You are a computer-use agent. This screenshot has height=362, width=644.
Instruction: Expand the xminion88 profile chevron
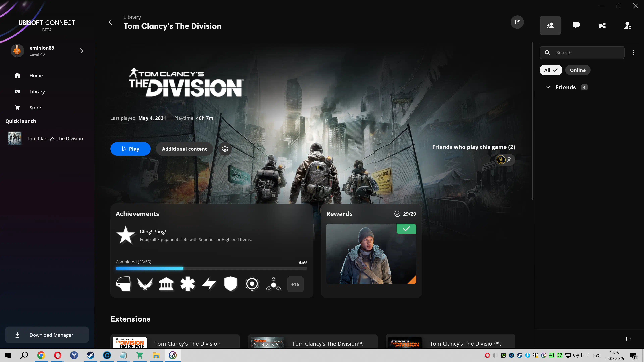pos(82,51)
